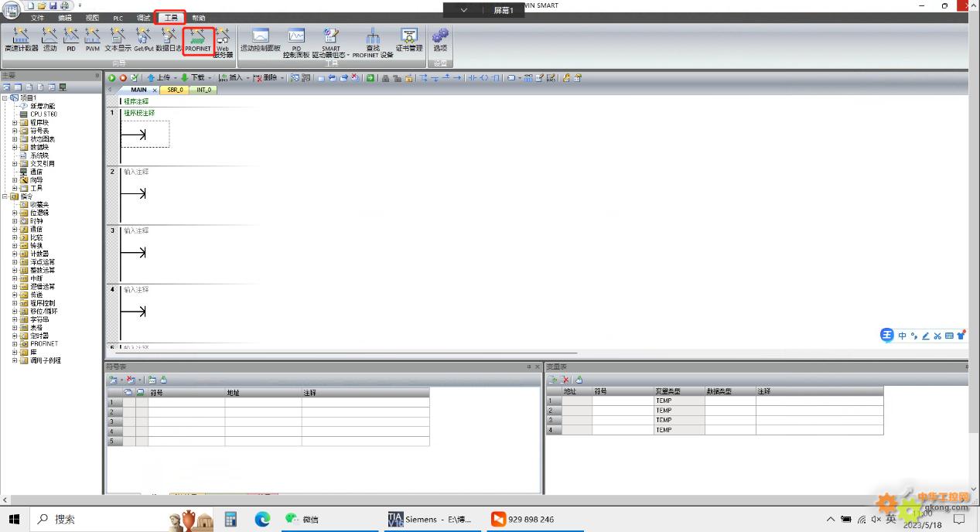
Task: Select the MAIN editor tab
Action: [138, 90]
